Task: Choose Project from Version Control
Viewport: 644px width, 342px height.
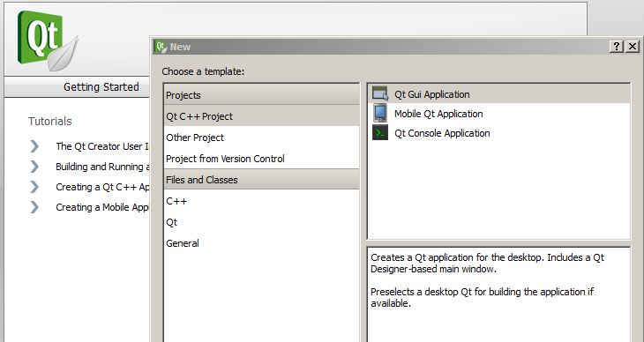Action: (x=261, y=159)
